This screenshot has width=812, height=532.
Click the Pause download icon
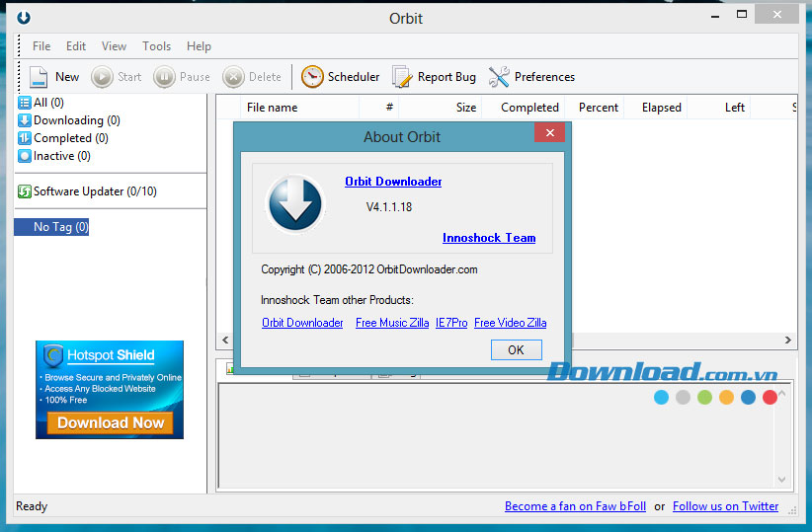(164, 77)
